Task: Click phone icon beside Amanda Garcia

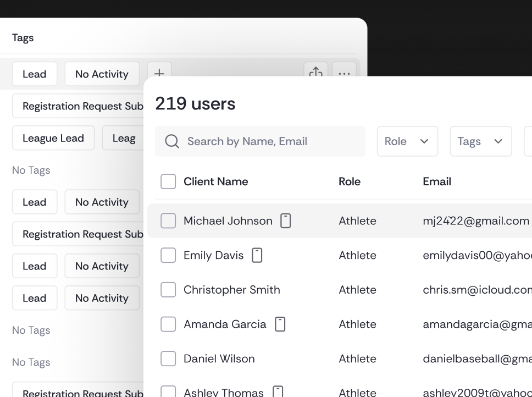Action: pos(280,324)
